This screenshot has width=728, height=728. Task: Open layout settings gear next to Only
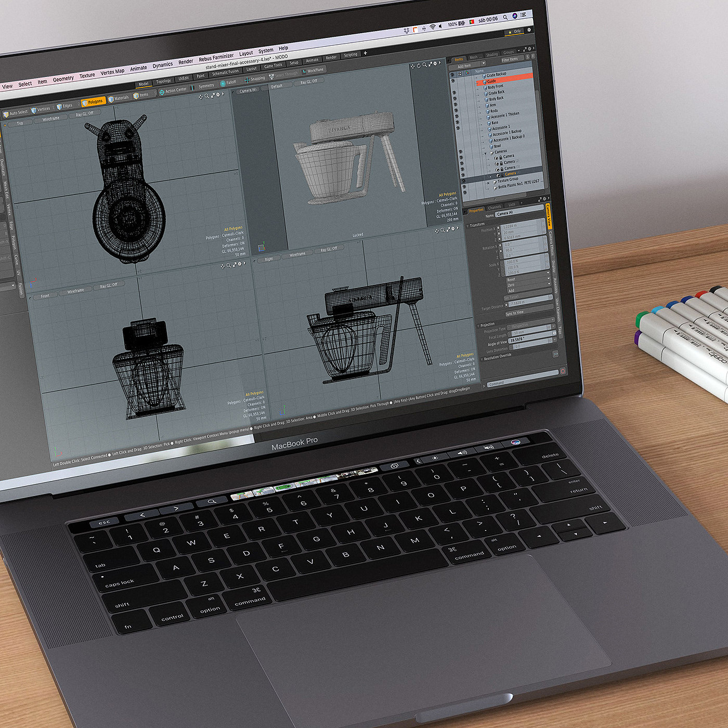[x=529, y=30]
